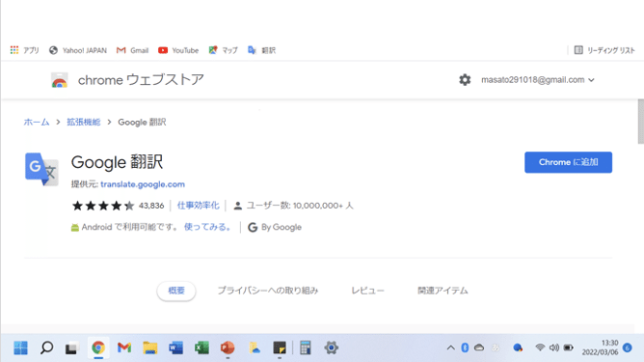644x362 pixels.
Task: Open Word from the taskbar
Action: pos(175,348)
